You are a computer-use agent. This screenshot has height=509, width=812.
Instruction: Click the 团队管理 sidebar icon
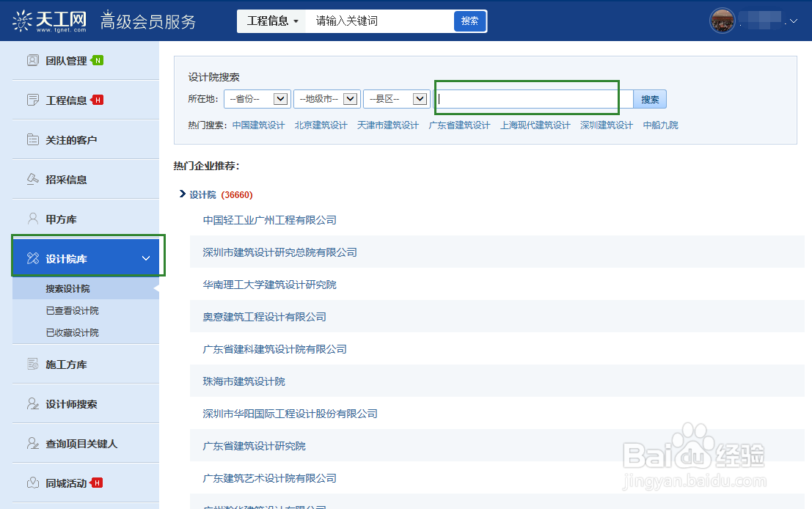coord(32,61)
